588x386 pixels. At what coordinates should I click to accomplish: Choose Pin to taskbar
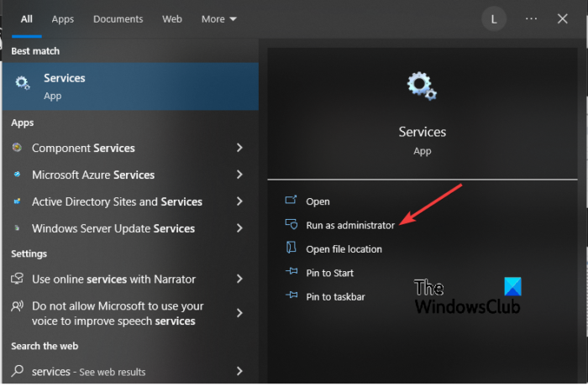335,297
